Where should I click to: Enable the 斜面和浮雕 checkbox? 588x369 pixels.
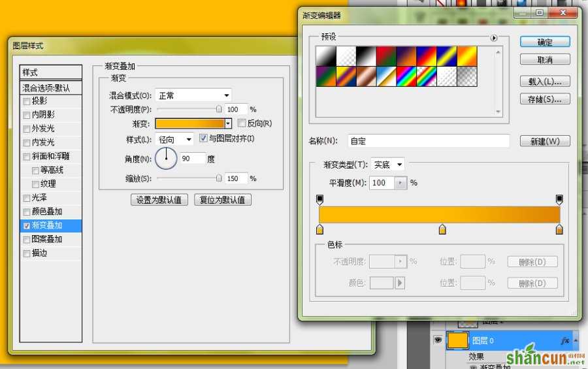(27, 157)
